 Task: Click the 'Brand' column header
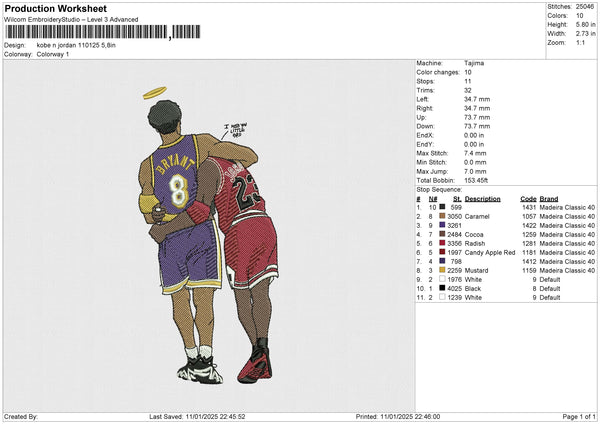click(x=549, y=199)
